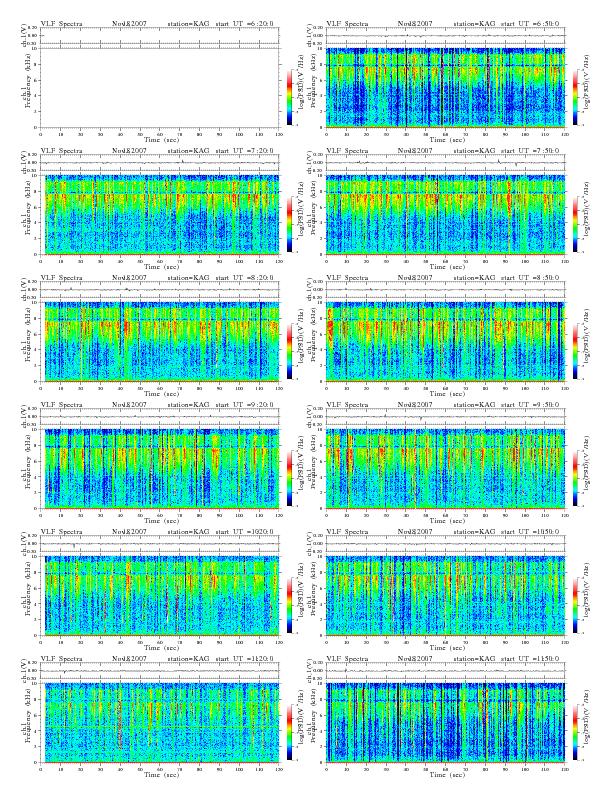
Task: Select the spectrogram starting at UT 6:50:0
Action: click(445, 88)
